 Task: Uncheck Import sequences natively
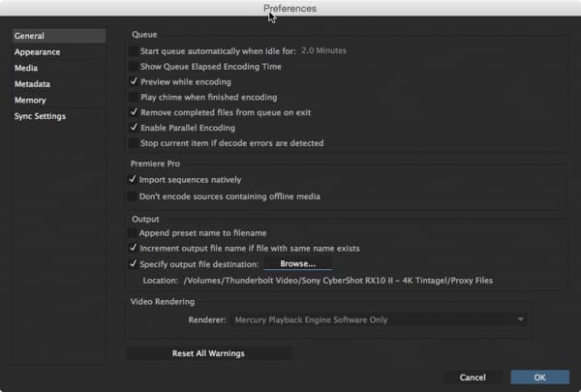[x=133, y=180]
